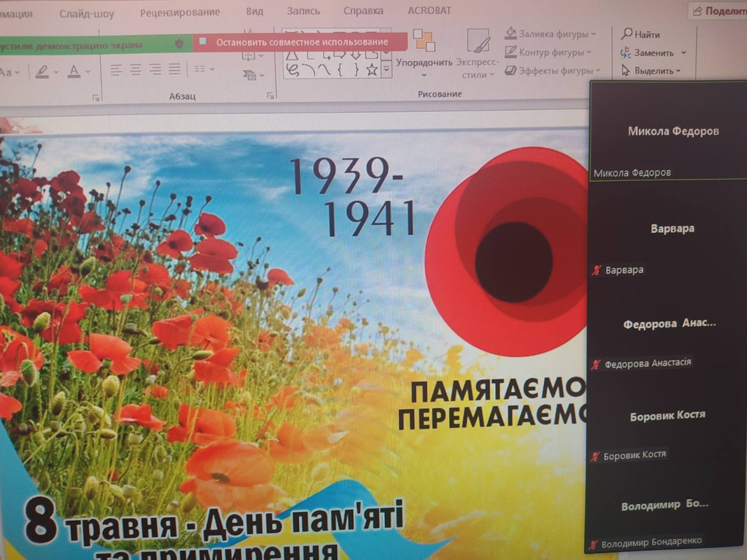
Task: Select Федорова Анастасія participant tile
Action: [x=669, y=324]
